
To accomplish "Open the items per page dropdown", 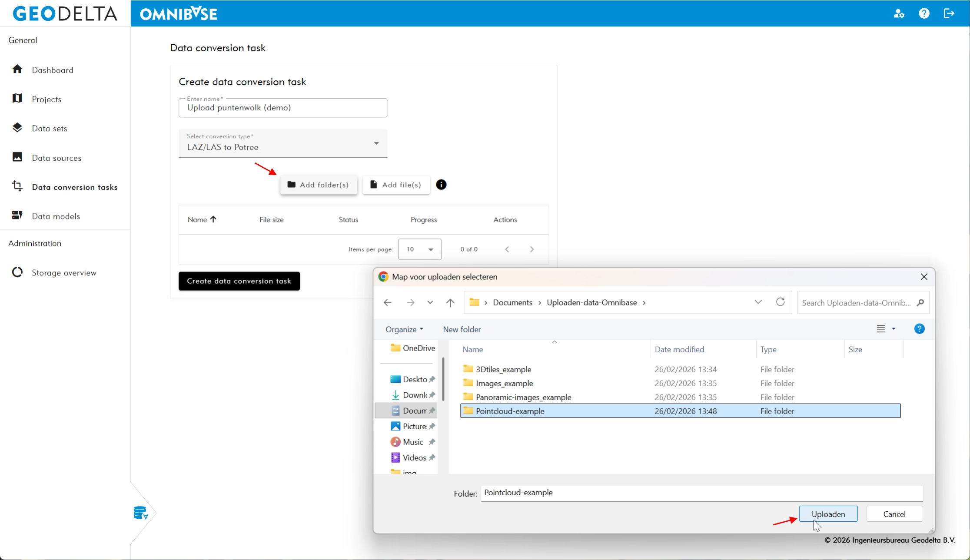I will [419, 249].
